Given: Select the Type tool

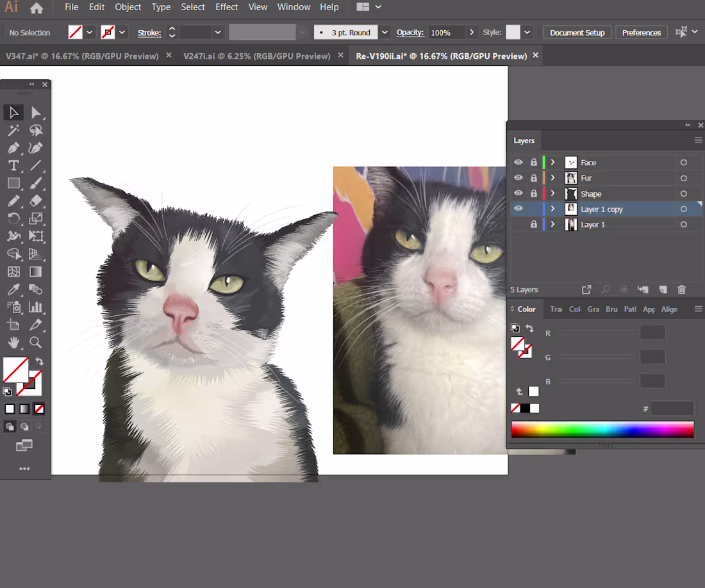Looking at the screenshot, I should coord(14,167).
